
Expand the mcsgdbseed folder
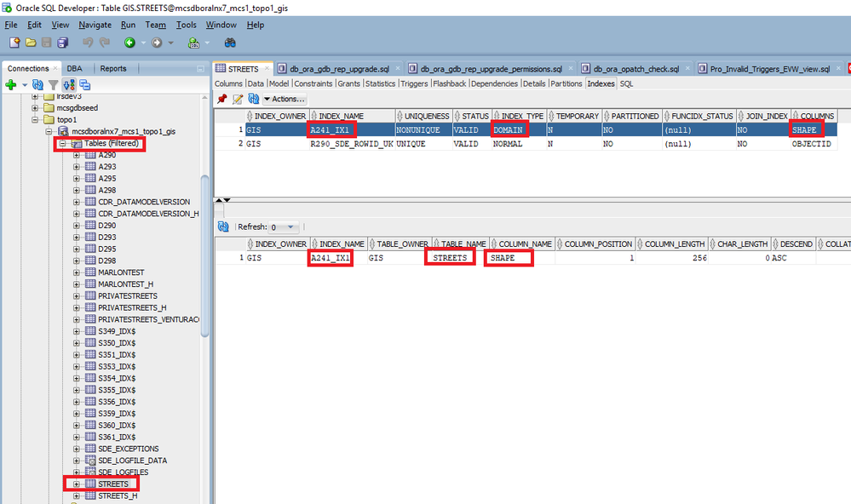(35, 108)
